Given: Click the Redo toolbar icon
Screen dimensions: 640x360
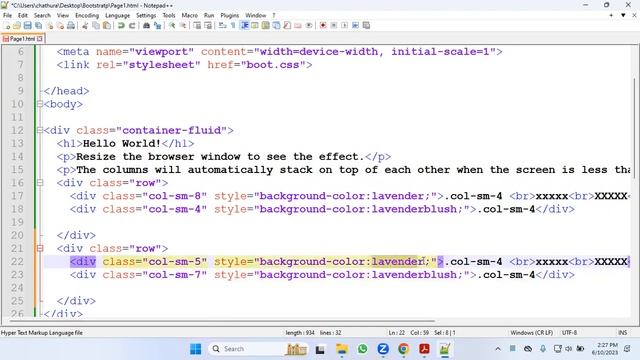Looking at the screenshot, I should (132, 25).
